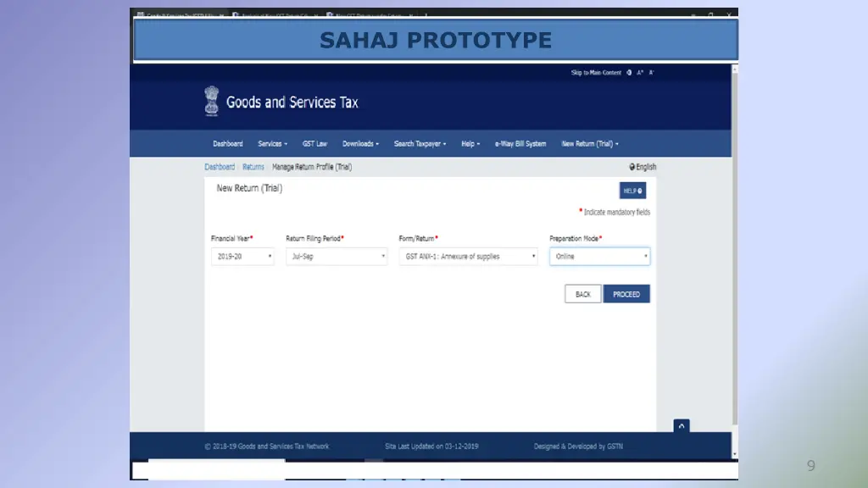Screen dimensions: 868x488
Task: Open the Services menu
Action: pos(272,144)
